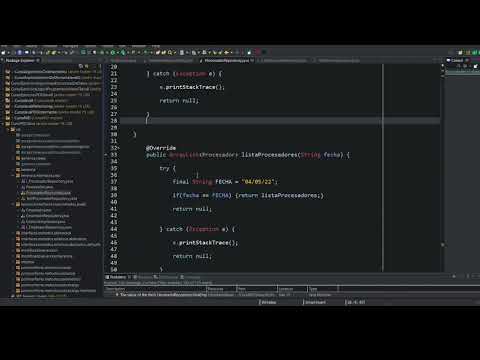
Task: Expand the warning row in Problems view
Action: tap(117, 295)
